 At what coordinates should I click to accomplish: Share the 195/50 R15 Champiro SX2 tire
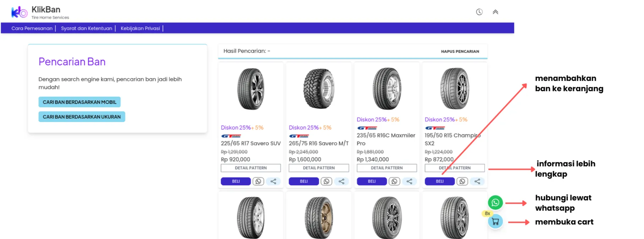477,182
